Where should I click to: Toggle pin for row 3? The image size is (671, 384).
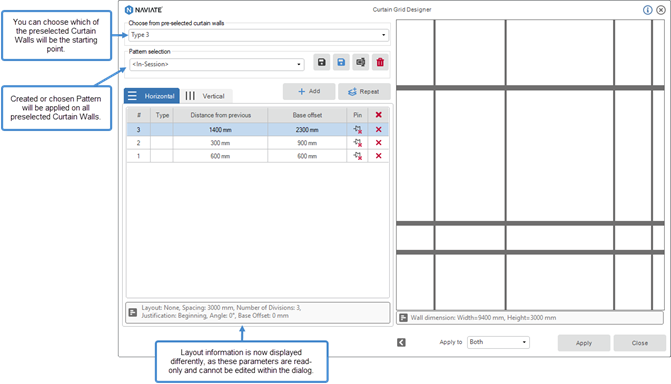(x=358, y=129)
